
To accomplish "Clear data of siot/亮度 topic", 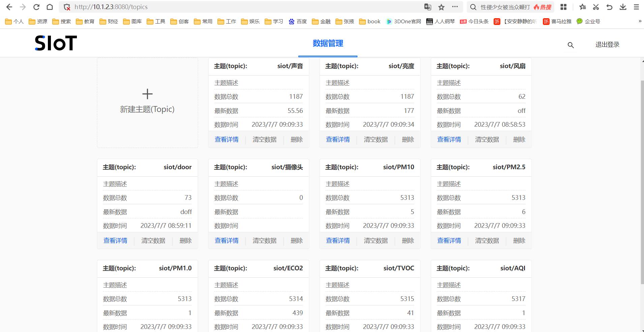I will [376, 140].
